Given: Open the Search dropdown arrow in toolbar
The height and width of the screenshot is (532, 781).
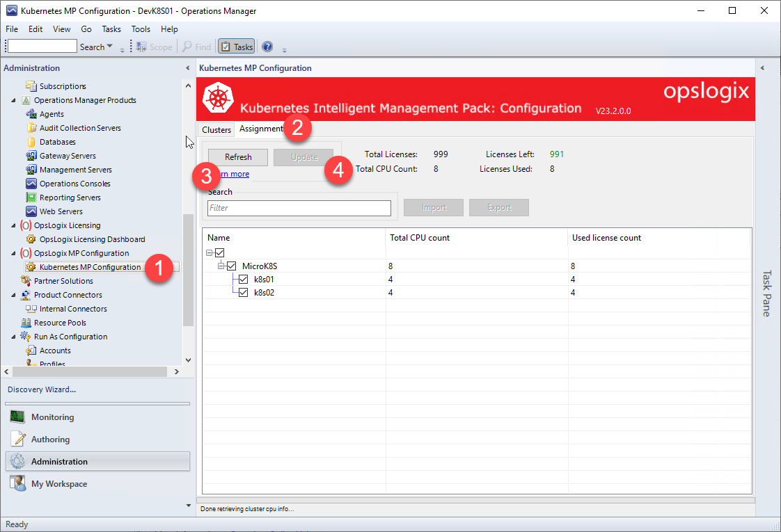Looking at the screenshot, I should coord(110,47).
